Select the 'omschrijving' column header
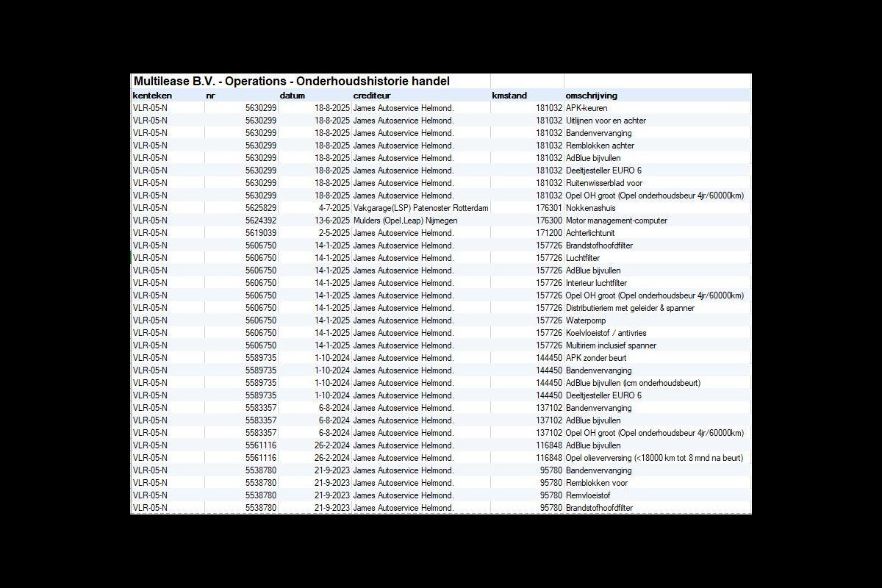This screenshot has height=588, width=882. coord(592,96)
